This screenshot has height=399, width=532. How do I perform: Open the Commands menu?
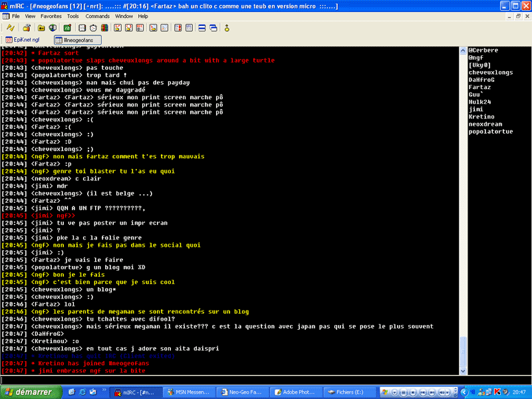(x=97, y=15)
